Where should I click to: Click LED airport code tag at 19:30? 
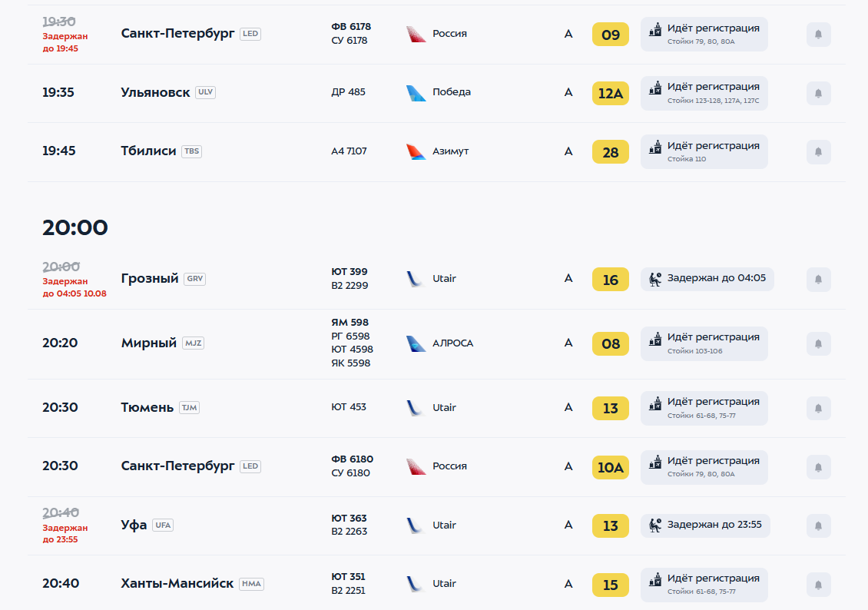pos(250,34)
